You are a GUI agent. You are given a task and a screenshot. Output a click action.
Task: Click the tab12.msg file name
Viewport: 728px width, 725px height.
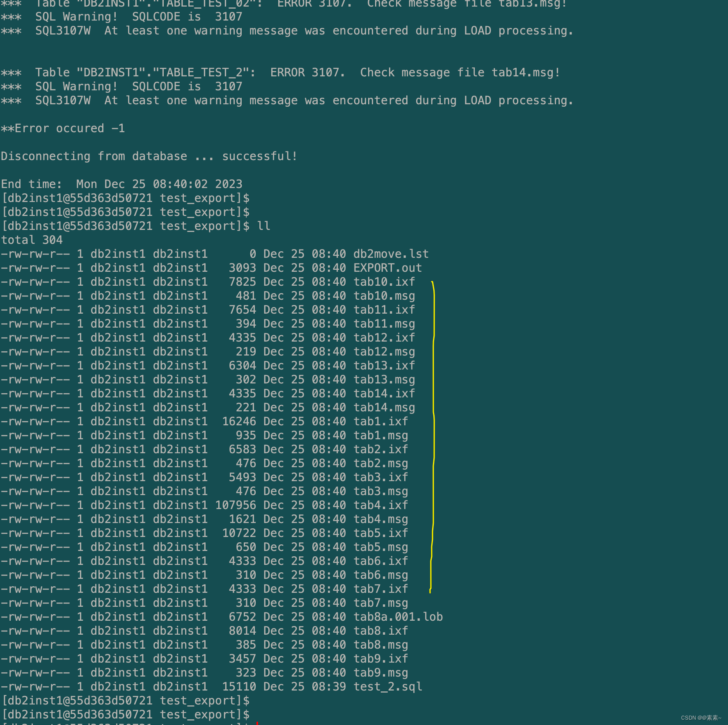coord(384,352)
